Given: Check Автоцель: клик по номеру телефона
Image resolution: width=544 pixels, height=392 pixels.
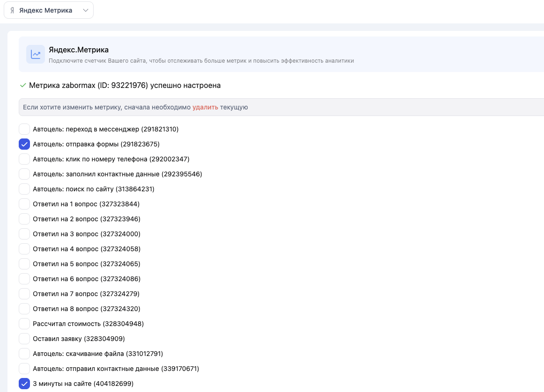Looking at the screenshot, I should 24,159.
